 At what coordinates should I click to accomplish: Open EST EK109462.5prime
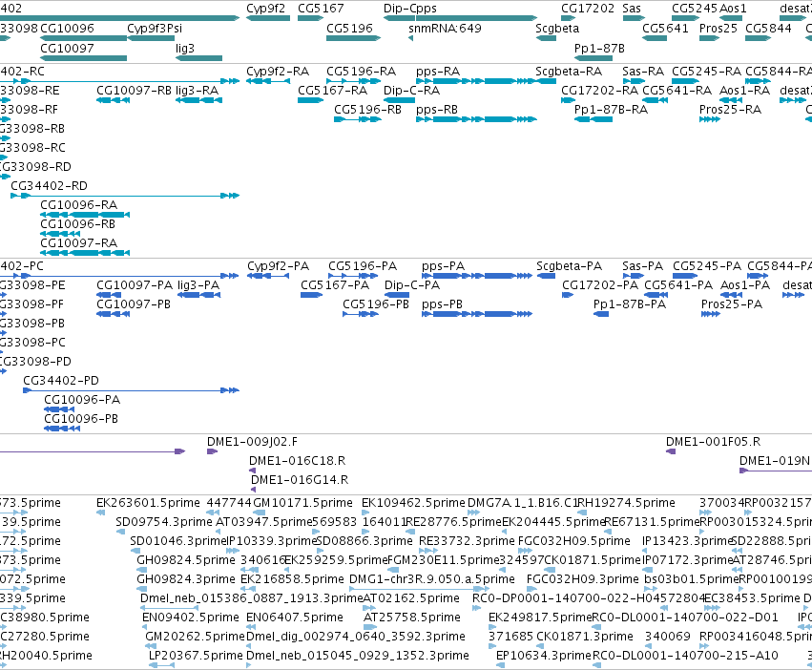[x=413, y=503]
